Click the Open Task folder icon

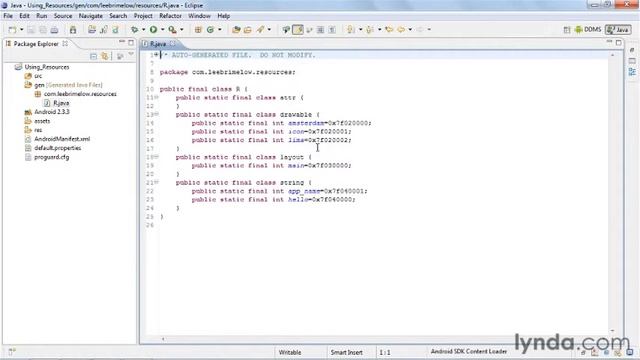click(248, 30)
